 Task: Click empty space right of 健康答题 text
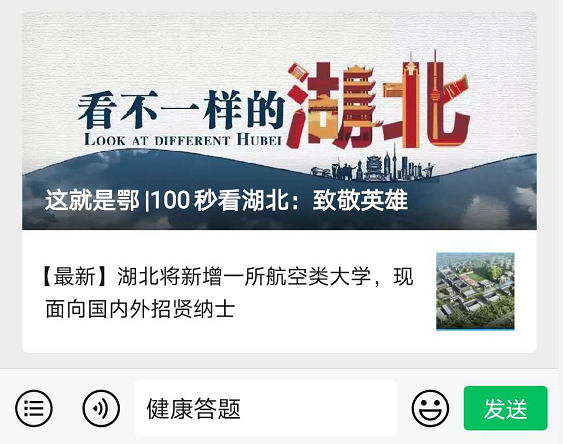click(318, 408)
